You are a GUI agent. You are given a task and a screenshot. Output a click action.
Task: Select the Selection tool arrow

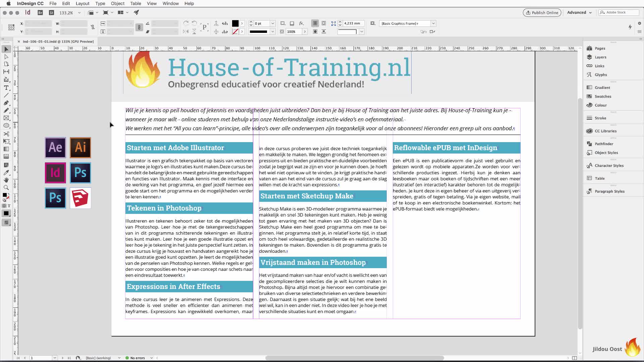point(6,49)
